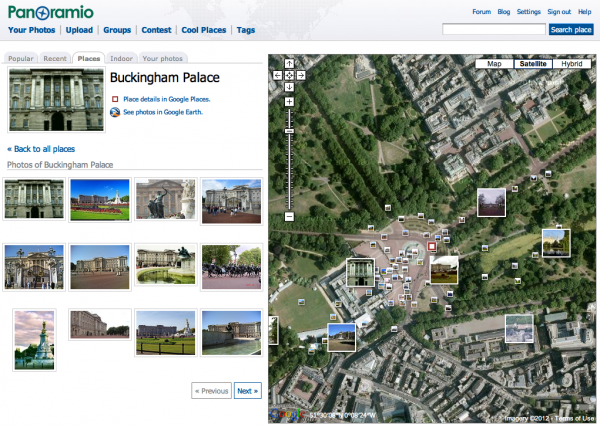This screenshot has width=600, height=427.
Task: Pan the map up with arrow control
Action: pos(289,64)
